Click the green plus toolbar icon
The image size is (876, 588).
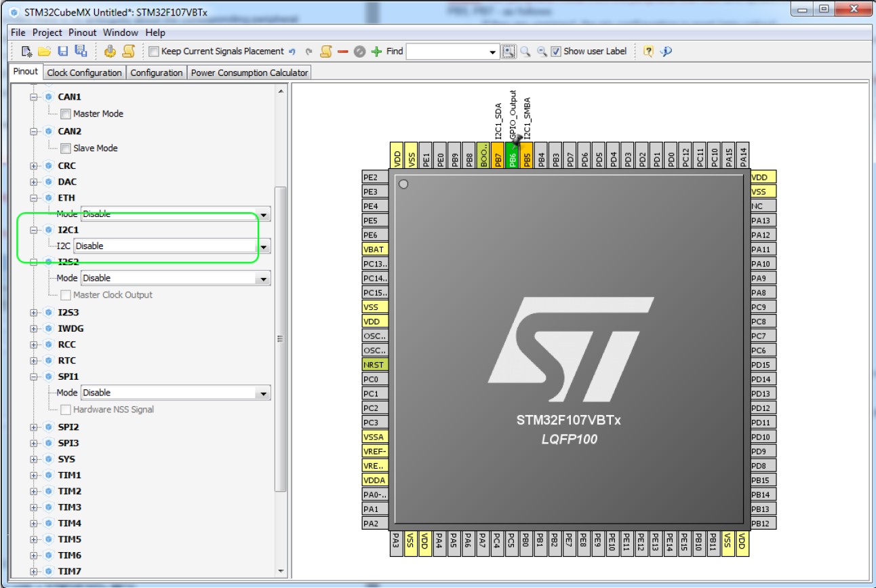pos(377,52)
